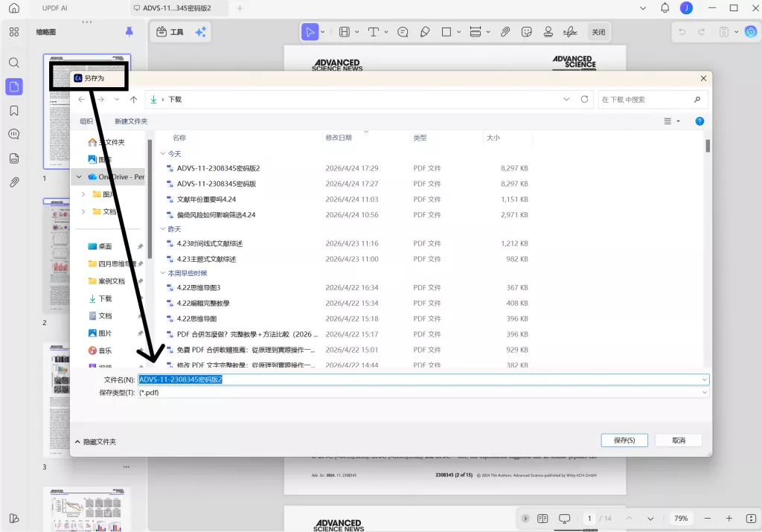
Task: Select the stamp tool
Action: [548, 32]
